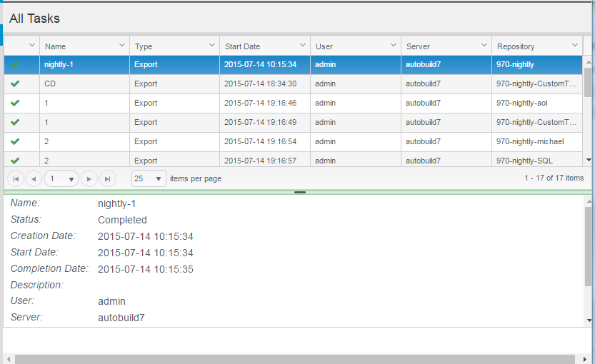Click checkmark in 19:16:49 row
This screenshot has width=595, height=364.
(x=15, y=123)
